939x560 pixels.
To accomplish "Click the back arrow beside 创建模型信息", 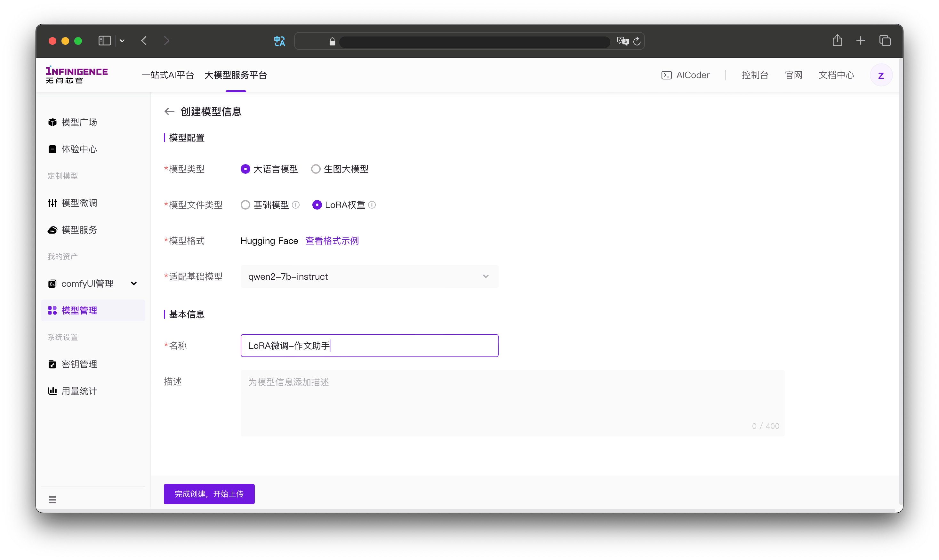I will tap(169, 111).
